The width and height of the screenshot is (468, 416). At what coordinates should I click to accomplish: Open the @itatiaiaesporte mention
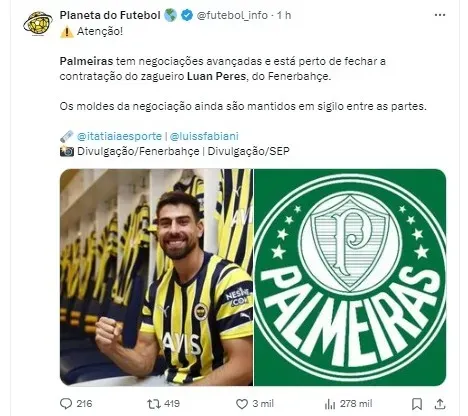[x=119, y=136]
